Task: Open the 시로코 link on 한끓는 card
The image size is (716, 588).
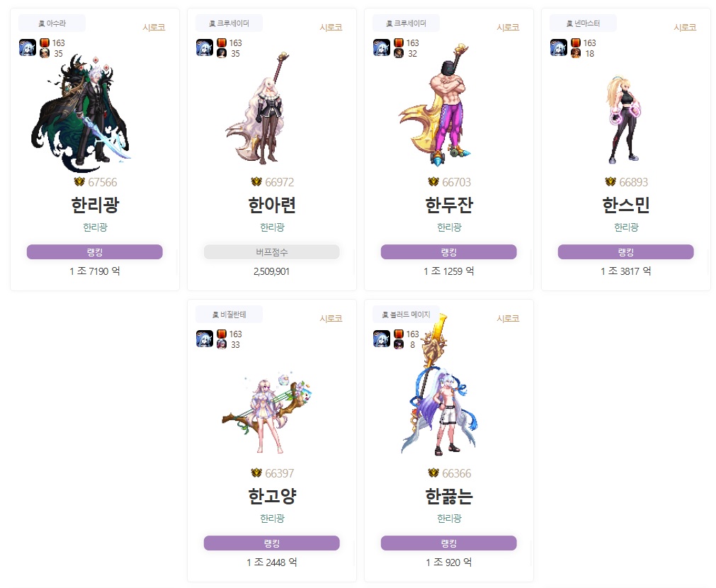Action: 508,319
